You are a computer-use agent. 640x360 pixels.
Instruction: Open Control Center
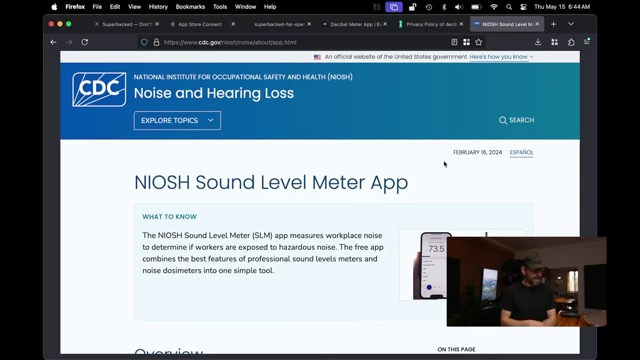(x=523, y=7)
